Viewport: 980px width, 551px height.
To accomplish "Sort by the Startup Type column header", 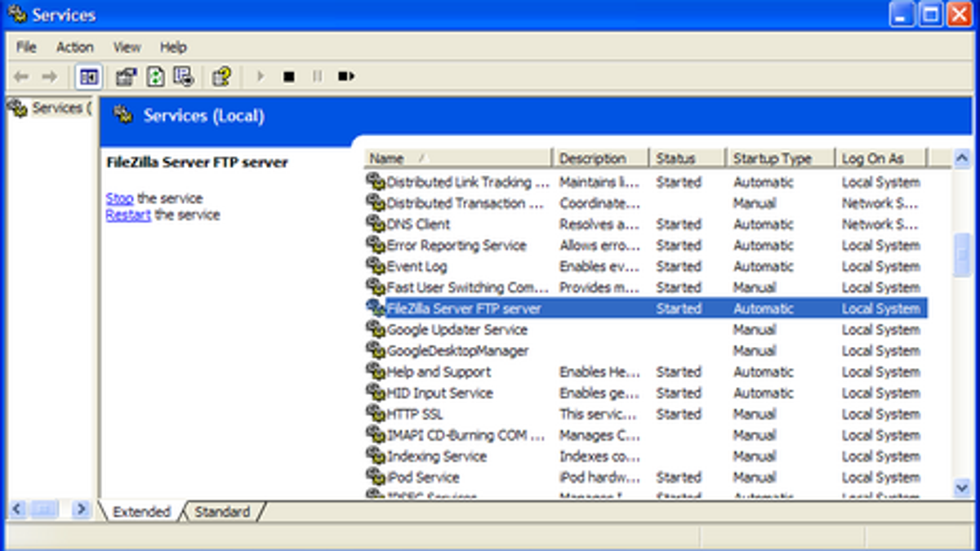I will (x=781, y=158).
